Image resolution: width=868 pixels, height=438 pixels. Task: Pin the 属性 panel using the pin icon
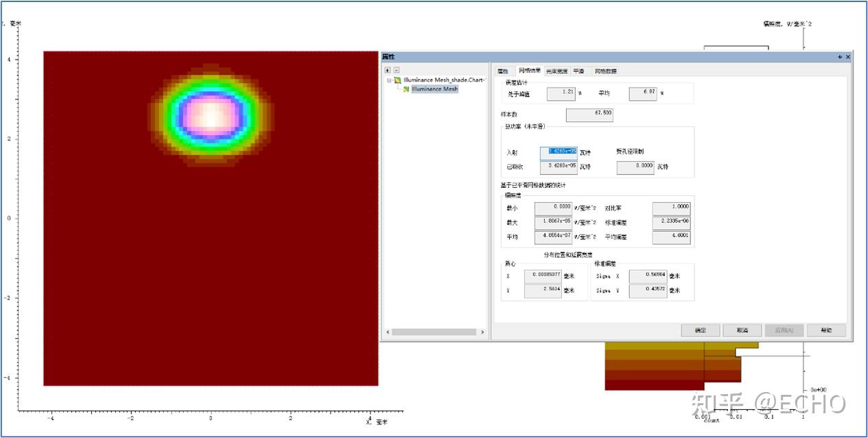click(x=840, y=57)
